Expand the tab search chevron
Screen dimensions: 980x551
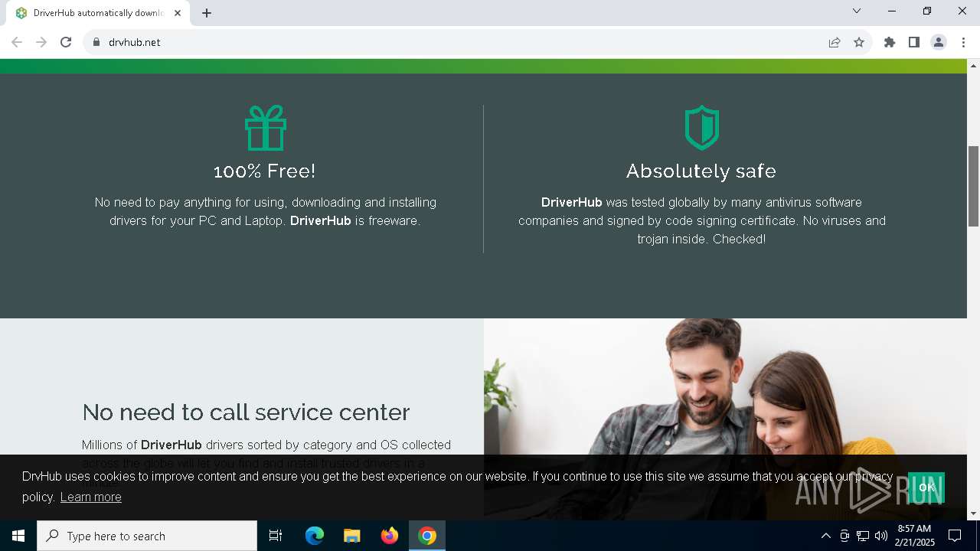tap(857, 11)
